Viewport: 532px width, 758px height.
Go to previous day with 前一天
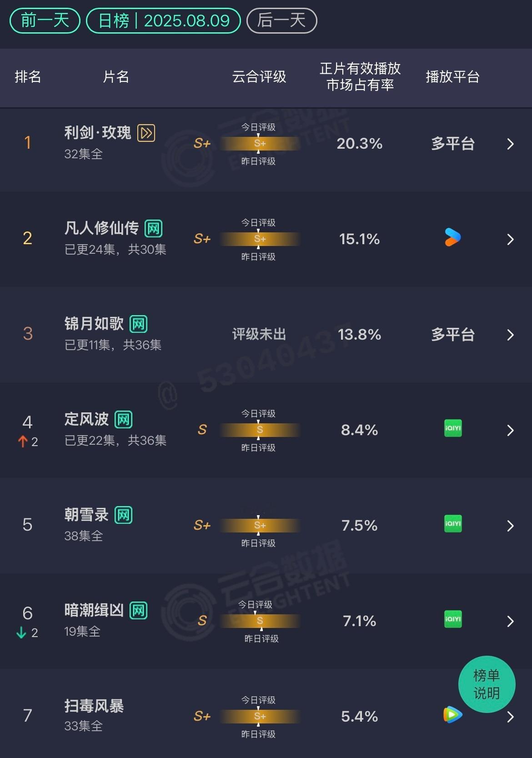(45, 20)
